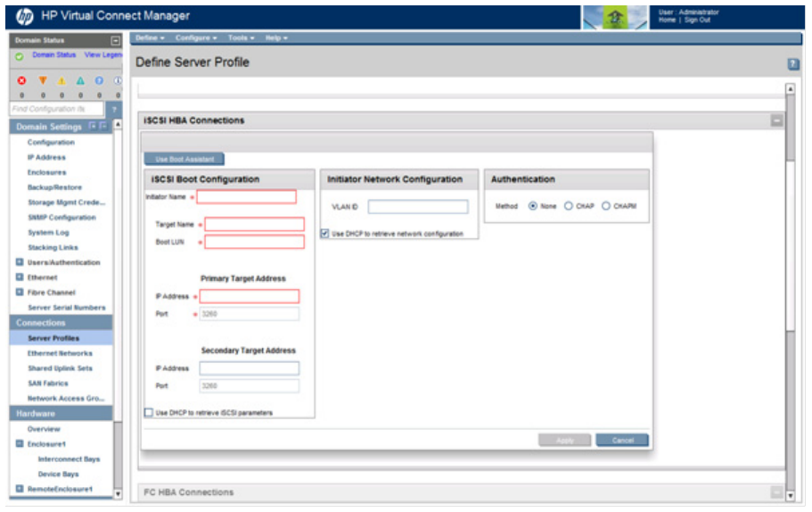Click the Apply button

pos(564,441)
